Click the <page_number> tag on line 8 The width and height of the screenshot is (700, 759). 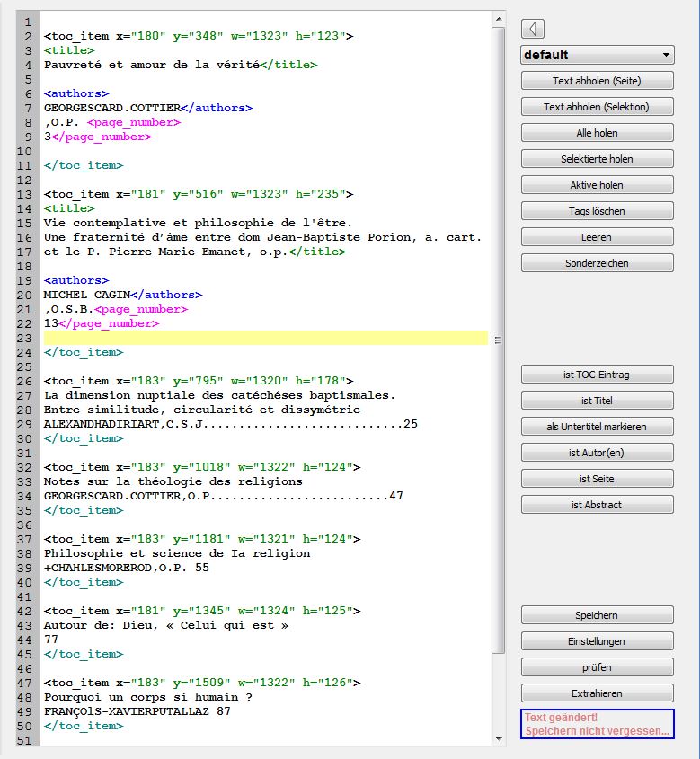(x=134, y=122)
